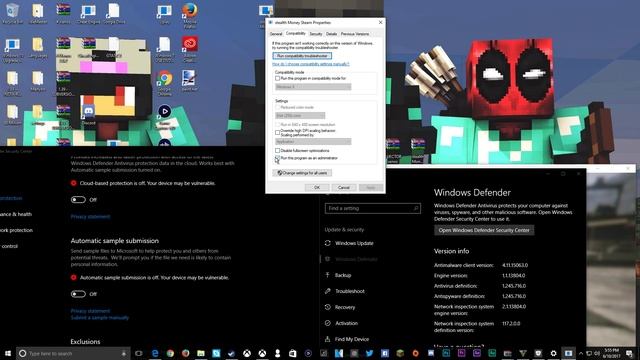
Task: Show hidden system tray icons
Action: 581,353
